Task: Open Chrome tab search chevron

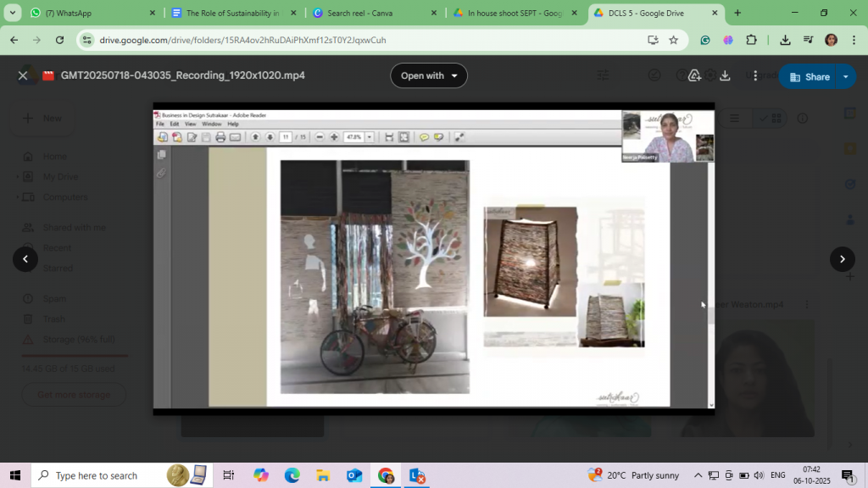Action: point(12,13)
